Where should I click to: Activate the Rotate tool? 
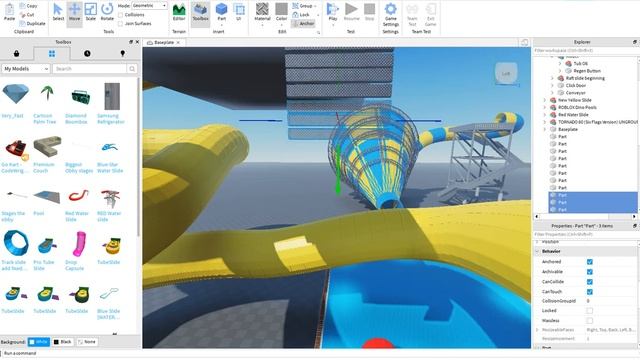[x=107, y=11]
